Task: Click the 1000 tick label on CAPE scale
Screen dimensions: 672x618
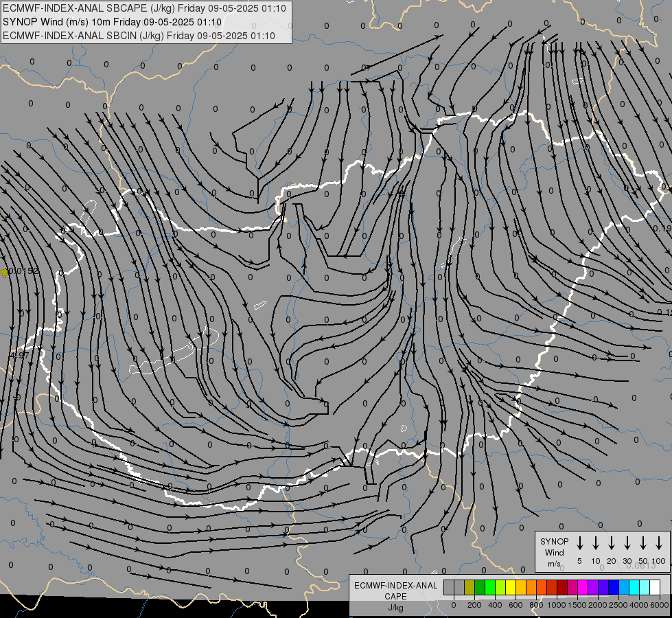Action: coord(556,605)
